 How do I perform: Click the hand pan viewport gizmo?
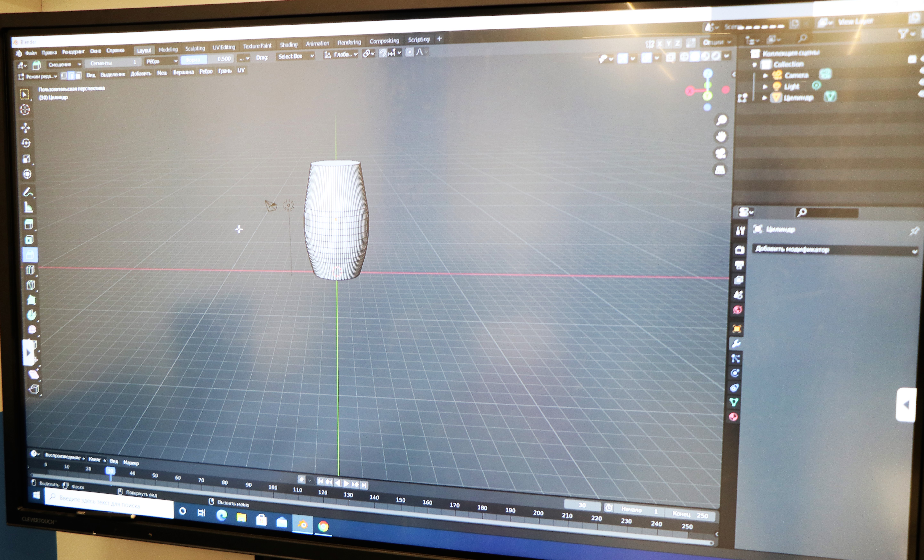pos(721,137)
